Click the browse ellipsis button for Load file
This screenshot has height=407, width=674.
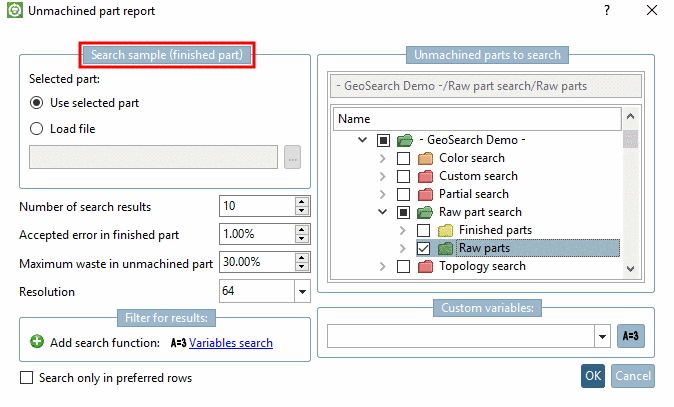point(292,157)
